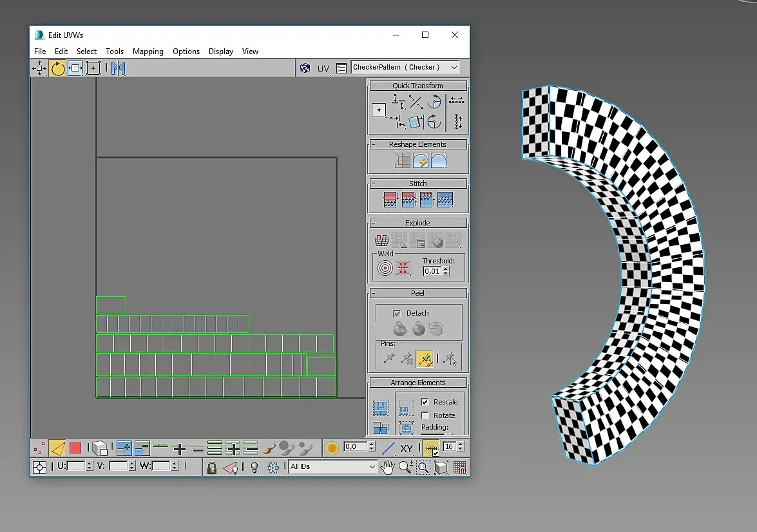Viewport: 757px width, 532px height.
Task: Click the U coordinate input field
Action: [x=76, y=466]
